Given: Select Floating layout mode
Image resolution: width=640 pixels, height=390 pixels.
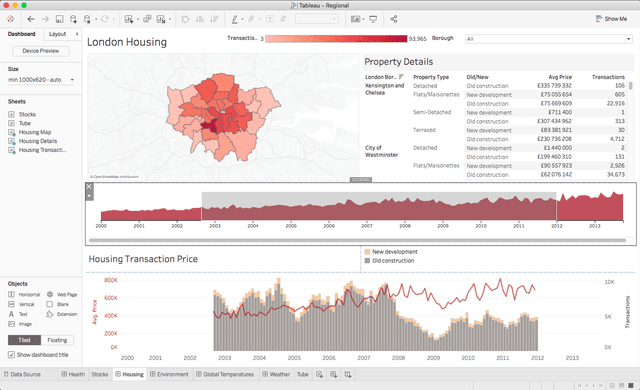Looking at the screenshot, I should [x=57, y=340].
